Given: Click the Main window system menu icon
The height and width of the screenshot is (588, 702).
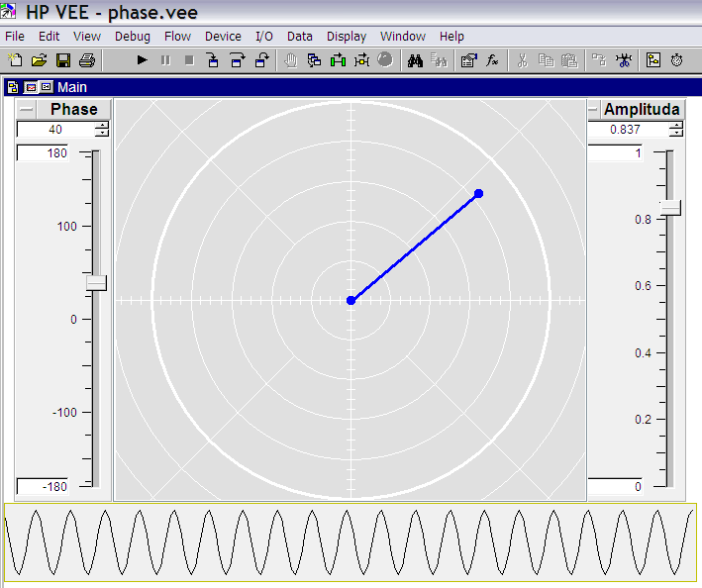Looking at the screenshot, I should coord(13,87).
